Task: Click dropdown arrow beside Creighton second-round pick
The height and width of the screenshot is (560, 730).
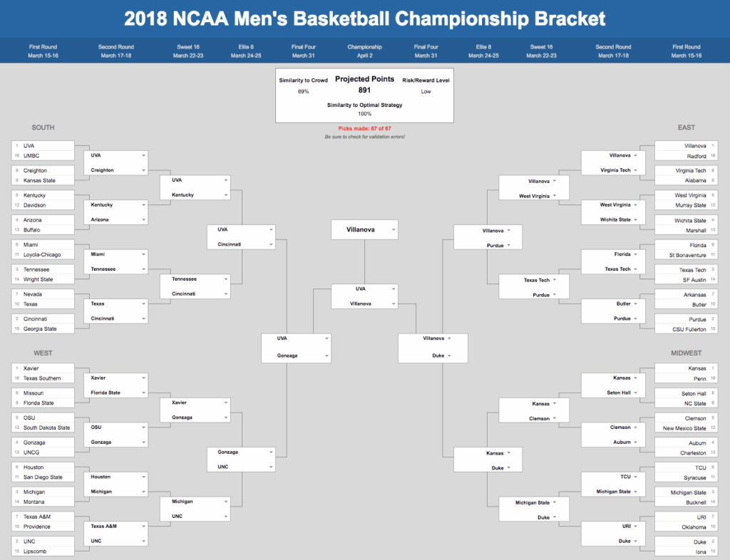Action: coord(143,170)
